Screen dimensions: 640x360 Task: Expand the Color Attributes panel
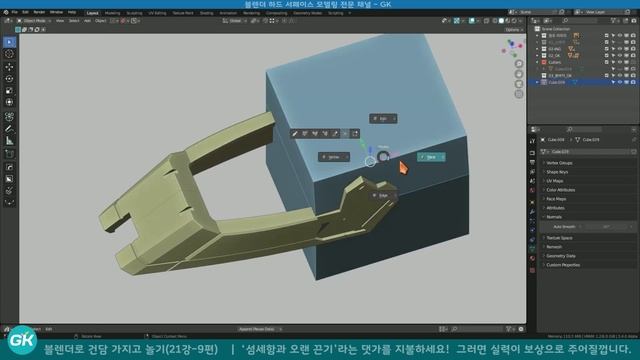coord(560,190)
